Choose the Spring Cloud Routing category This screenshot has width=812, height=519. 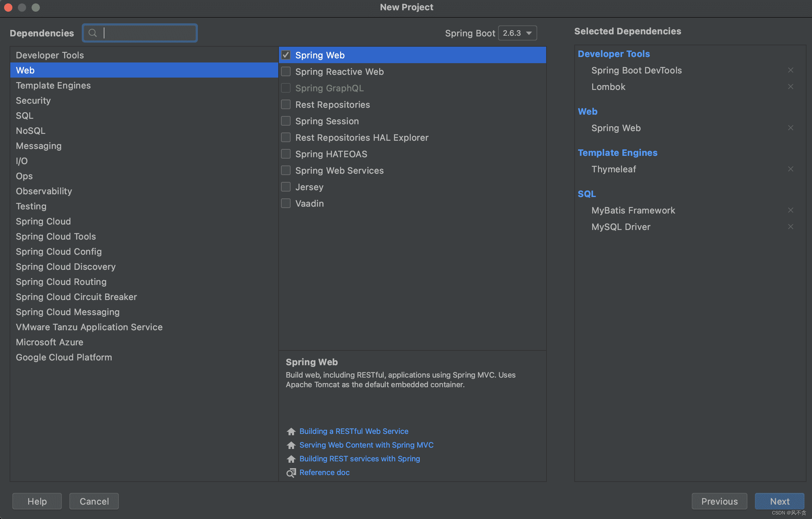click(x=61, y=282)
